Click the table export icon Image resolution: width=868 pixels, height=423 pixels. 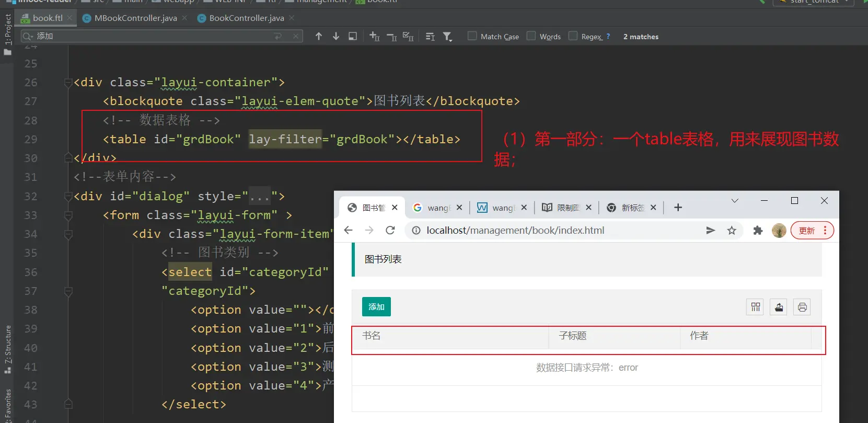779,307
